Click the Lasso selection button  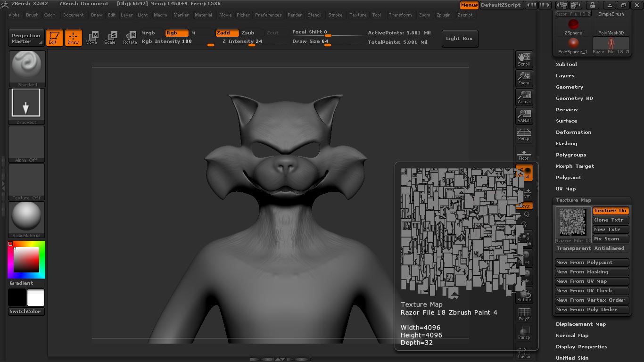[524, 354]
